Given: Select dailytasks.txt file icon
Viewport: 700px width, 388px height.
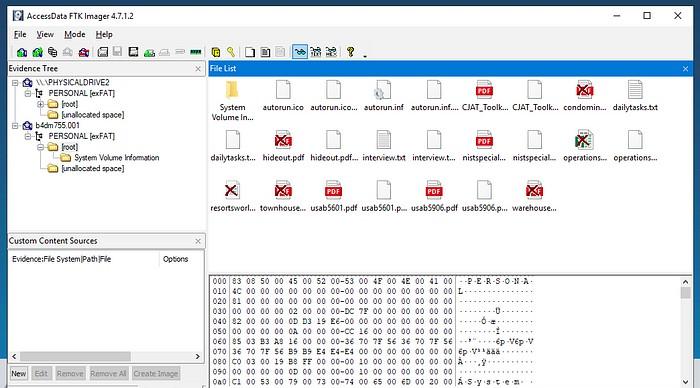Looking at the screenshot, I should point(635,90).
